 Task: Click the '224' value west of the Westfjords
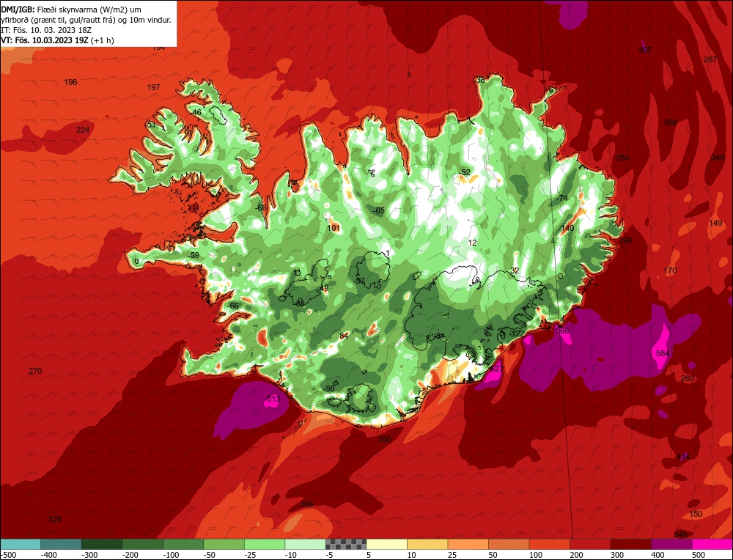[x=83, y=130]
